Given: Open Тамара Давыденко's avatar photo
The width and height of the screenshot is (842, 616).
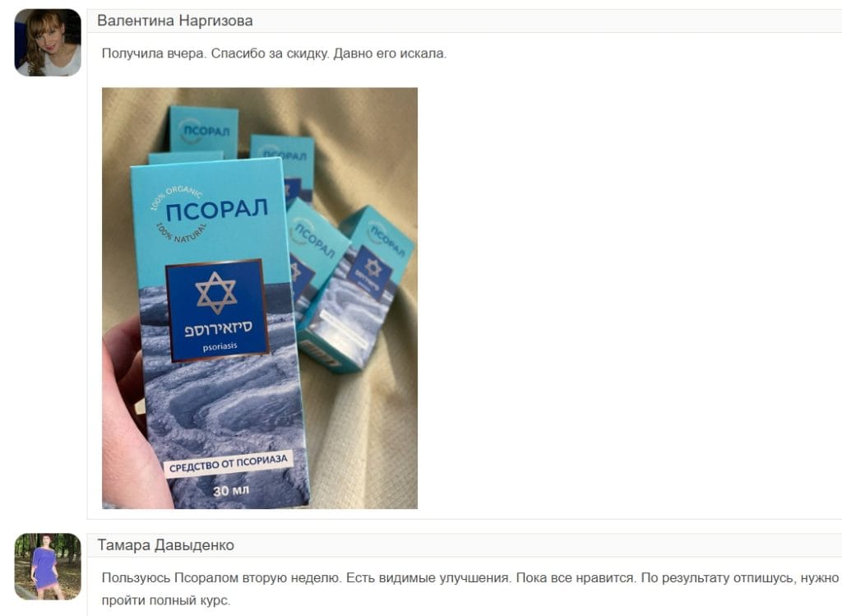Looking at the screenshot, I should tap(48, 567).
